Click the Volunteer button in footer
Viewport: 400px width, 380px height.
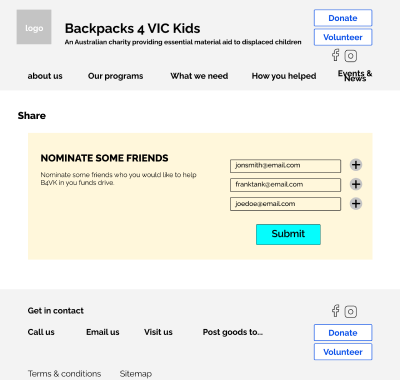pos(343,352)
